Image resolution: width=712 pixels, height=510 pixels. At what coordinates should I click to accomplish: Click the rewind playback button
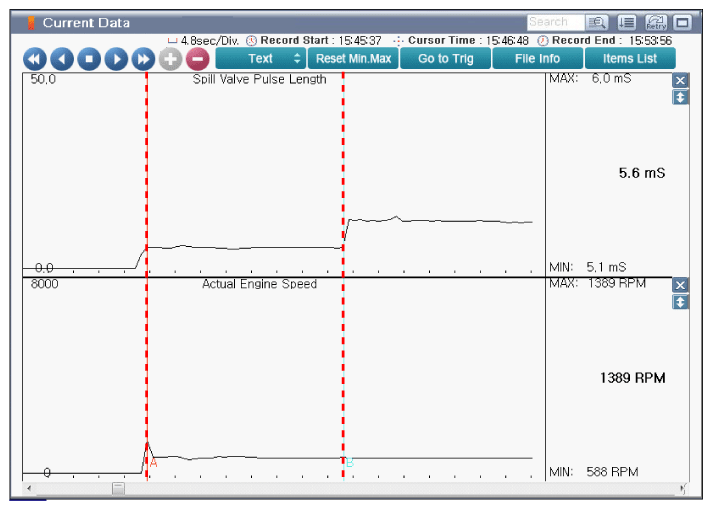[x=35, y=59]
